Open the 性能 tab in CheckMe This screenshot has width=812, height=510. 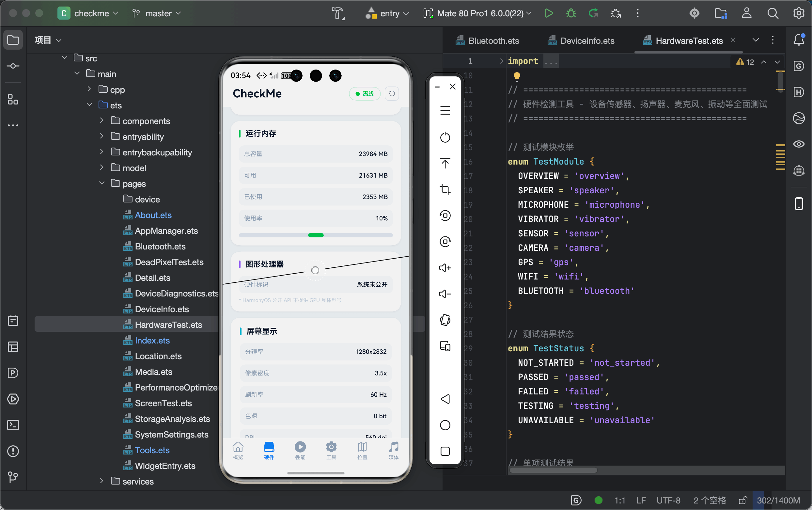(300, 451)
